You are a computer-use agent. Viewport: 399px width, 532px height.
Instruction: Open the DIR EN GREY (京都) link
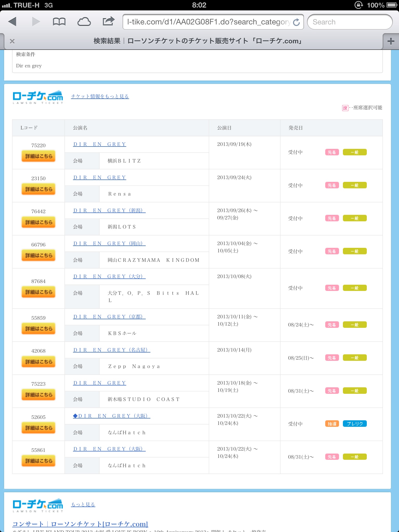click(x=109, y=317)
